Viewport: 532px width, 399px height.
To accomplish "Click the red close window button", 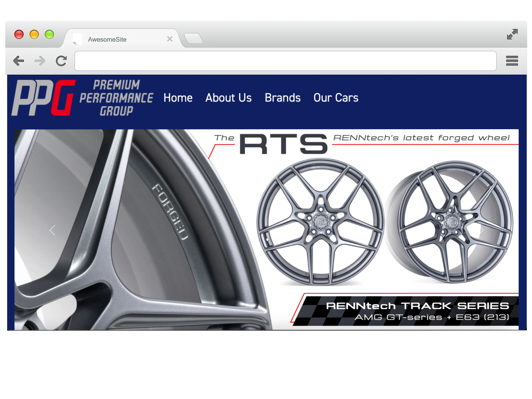I will (19, 34).
